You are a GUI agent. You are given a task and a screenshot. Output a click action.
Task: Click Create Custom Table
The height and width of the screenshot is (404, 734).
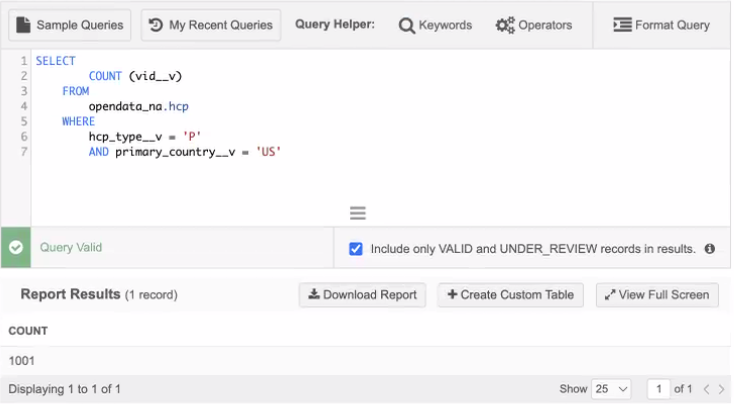pos(511,295)
